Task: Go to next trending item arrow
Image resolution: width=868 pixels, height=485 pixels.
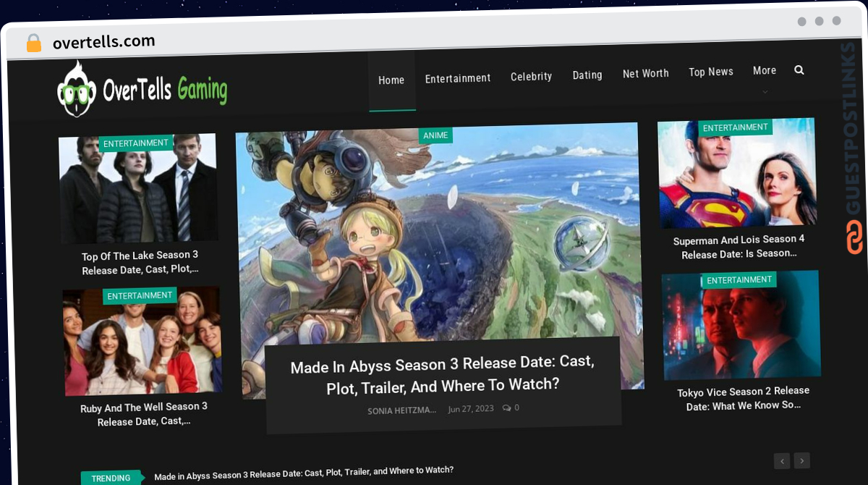Action: (801, 460)
